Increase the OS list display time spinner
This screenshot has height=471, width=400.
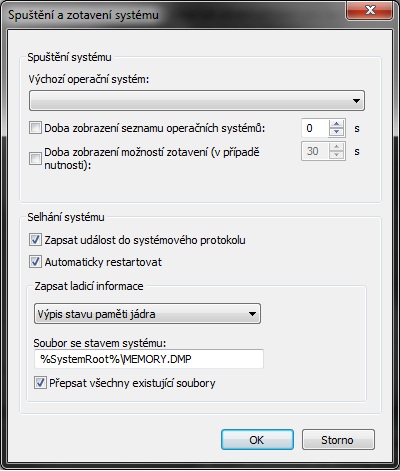coord(336,124)
